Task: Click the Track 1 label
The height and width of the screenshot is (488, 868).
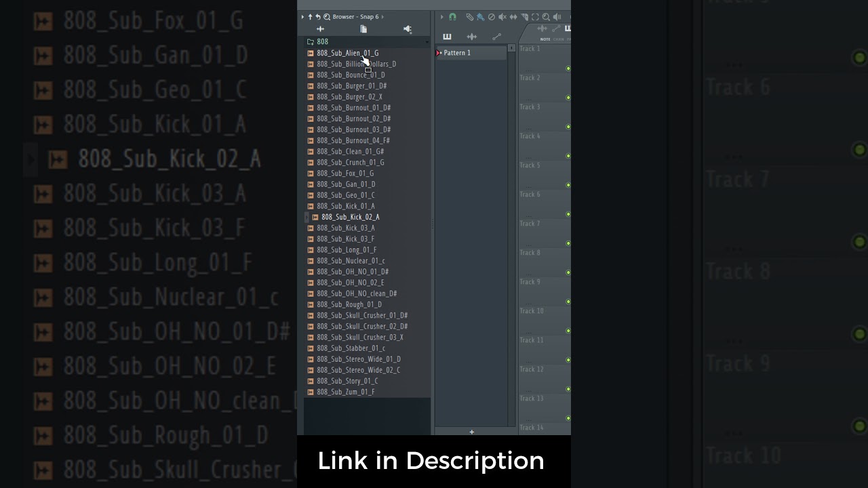Action: 530,49
